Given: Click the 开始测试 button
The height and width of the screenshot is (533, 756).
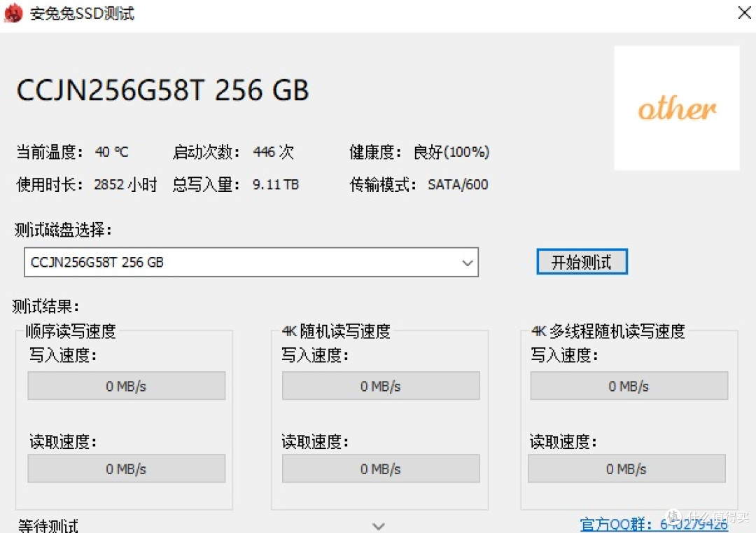Looking at the screenshot, I should point(582,262).
